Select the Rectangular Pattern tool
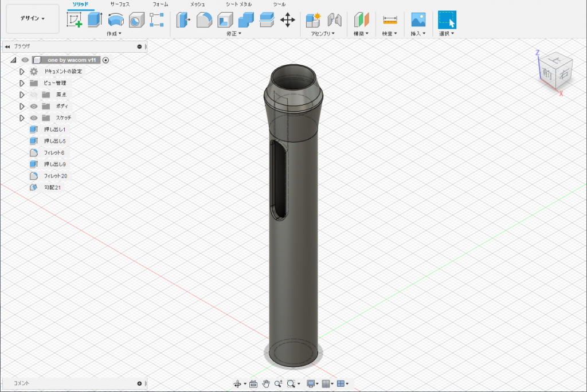This screenshot has height=392, width=587. [156, 20]
